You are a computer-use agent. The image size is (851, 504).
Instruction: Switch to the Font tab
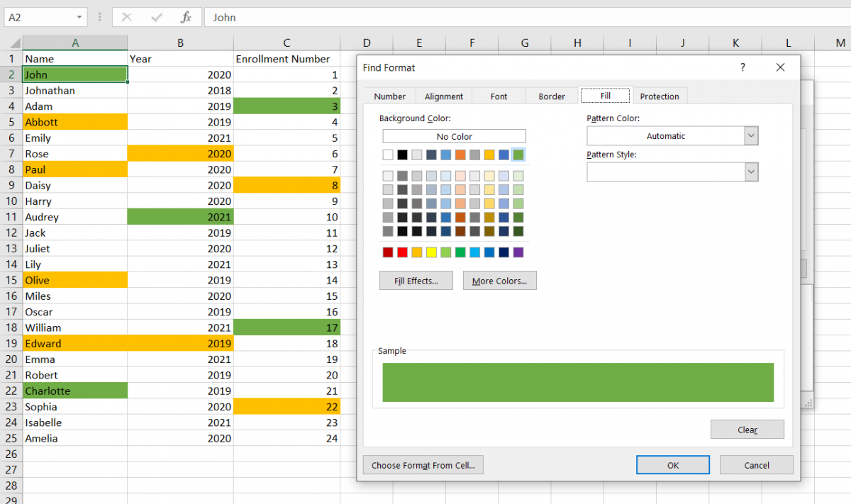(499, 96)
